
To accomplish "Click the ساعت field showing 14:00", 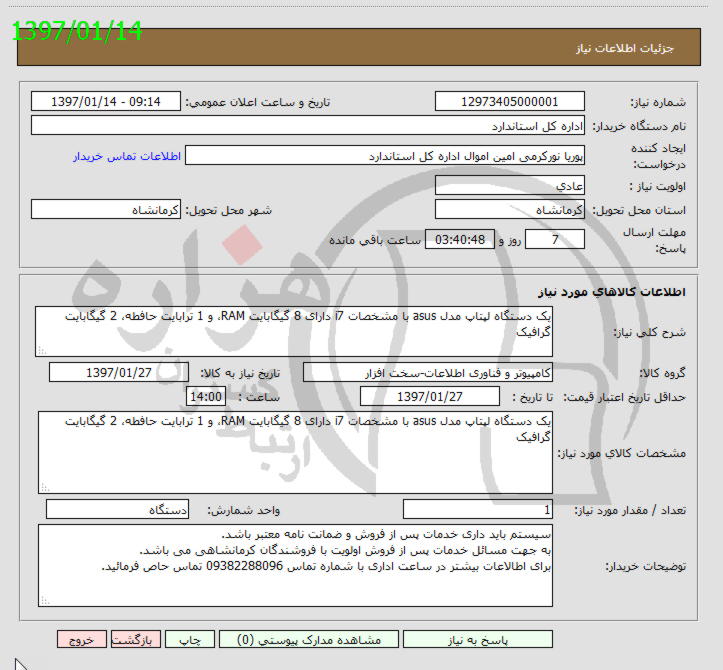I will tap(206, 397).
